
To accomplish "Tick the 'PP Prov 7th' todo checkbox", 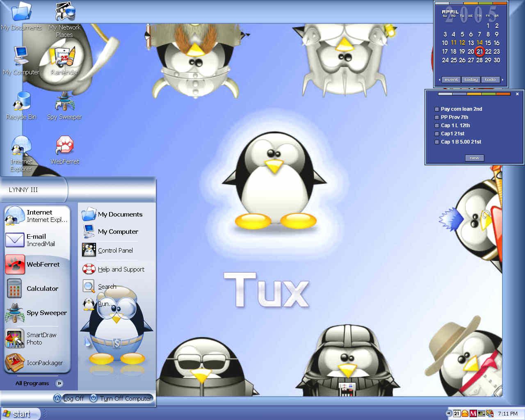I will click(x=437, y=117).
